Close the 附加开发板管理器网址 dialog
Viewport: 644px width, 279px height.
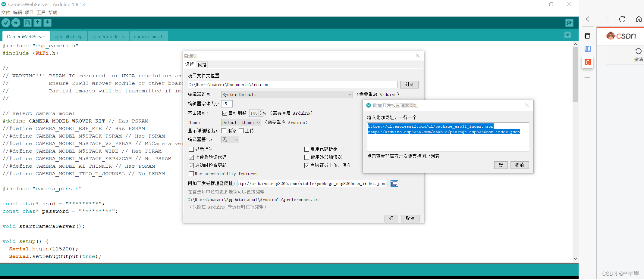(x=527, y=105)
